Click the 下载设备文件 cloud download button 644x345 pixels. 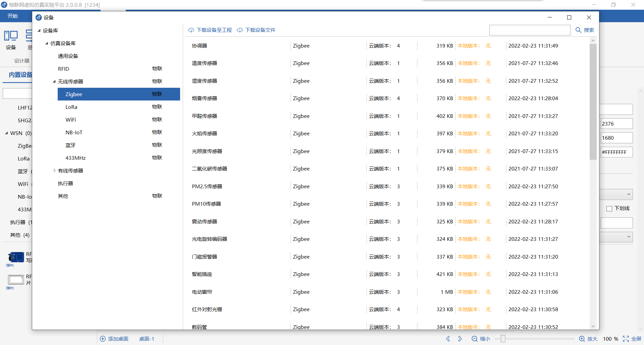256,30
